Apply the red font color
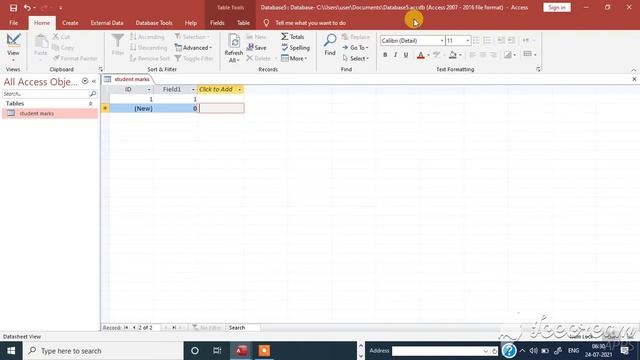 click(420, 55)
